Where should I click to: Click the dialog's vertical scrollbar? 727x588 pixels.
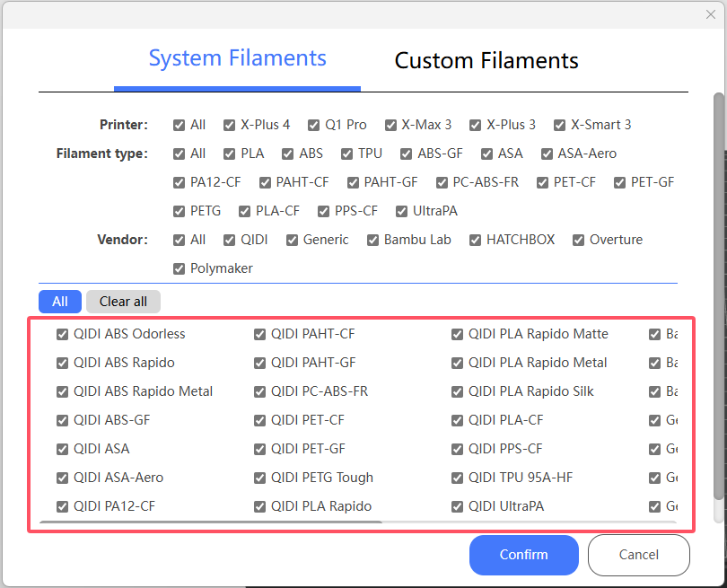[x=719, y=296]
